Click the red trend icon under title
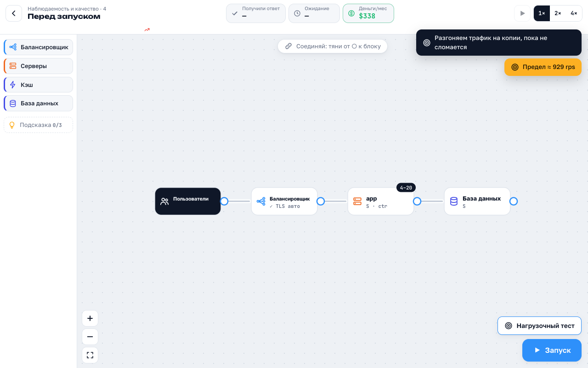This screenshot has width=588, height=368. (147, 29)
